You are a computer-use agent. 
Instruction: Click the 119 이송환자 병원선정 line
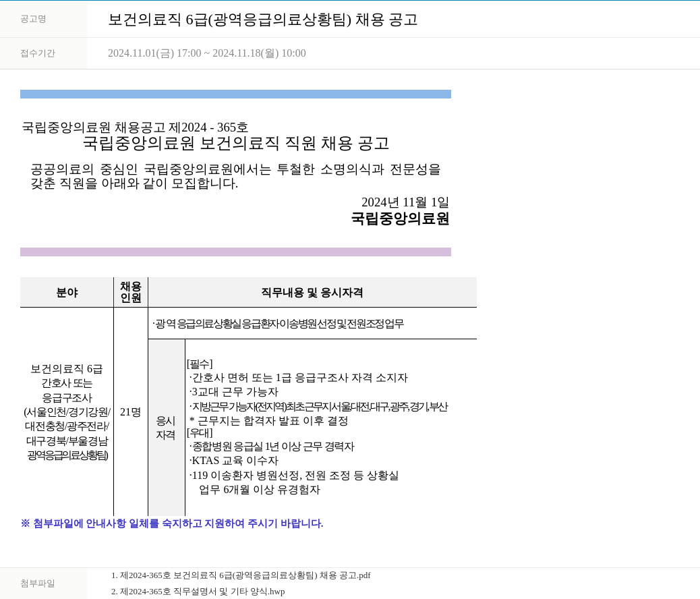tap(294, 476)
